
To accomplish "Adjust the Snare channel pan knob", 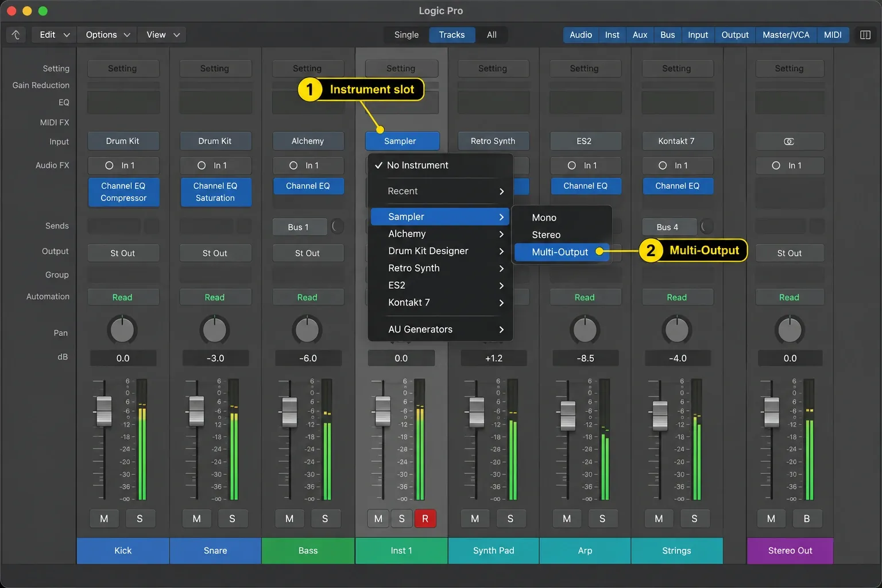I will click(x=215, y=330).
